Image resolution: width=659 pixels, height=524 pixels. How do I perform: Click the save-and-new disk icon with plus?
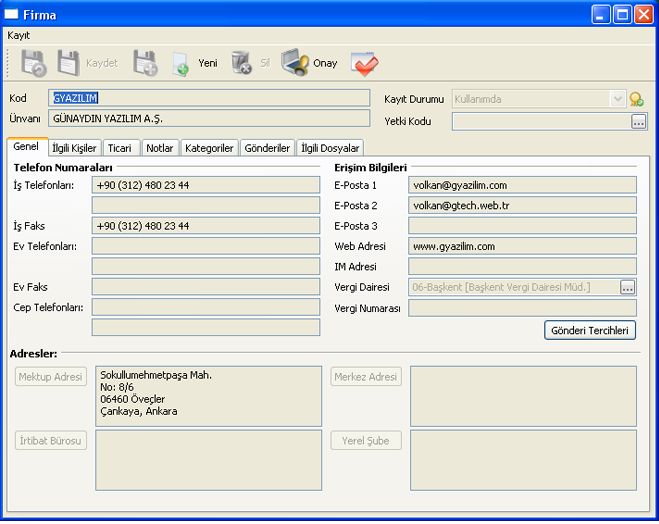point(145,63)
